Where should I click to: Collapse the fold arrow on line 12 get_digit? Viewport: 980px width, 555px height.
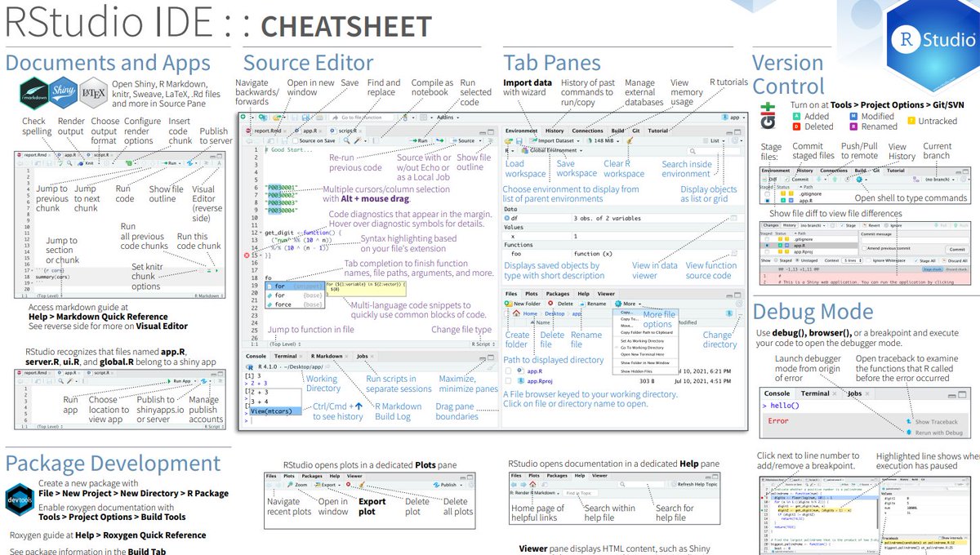click(x=261, y=233)
